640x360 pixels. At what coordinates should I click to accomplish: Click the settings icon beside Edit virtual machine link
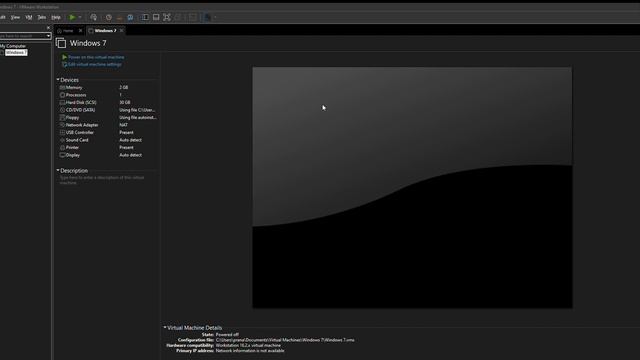64,64
